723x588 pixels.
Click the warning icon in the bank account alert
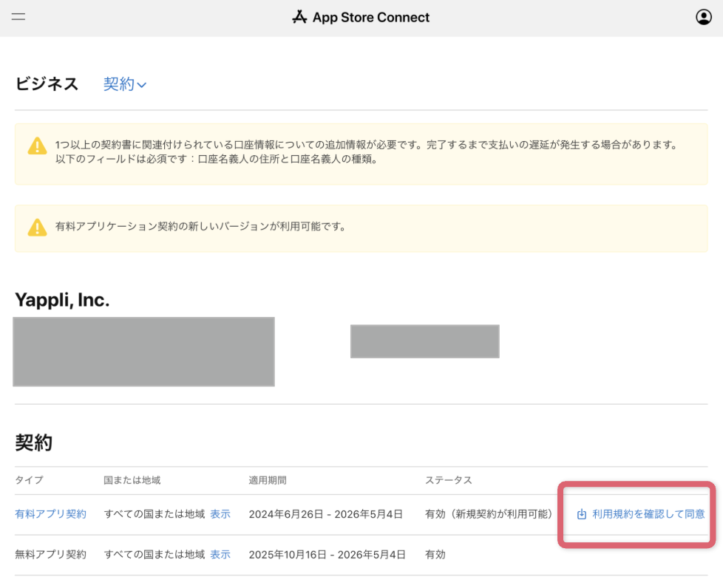coord(38,146)
